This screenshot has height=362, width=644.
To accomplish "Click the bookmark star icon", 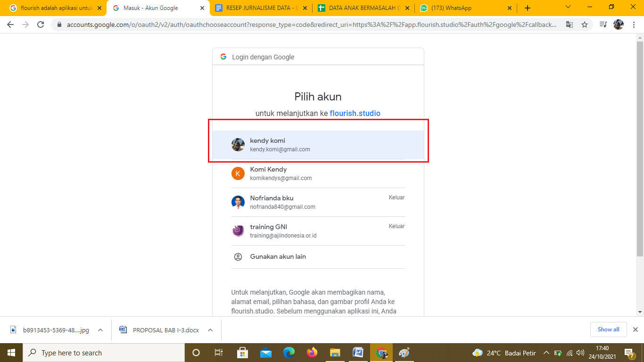I will [585, 25].
